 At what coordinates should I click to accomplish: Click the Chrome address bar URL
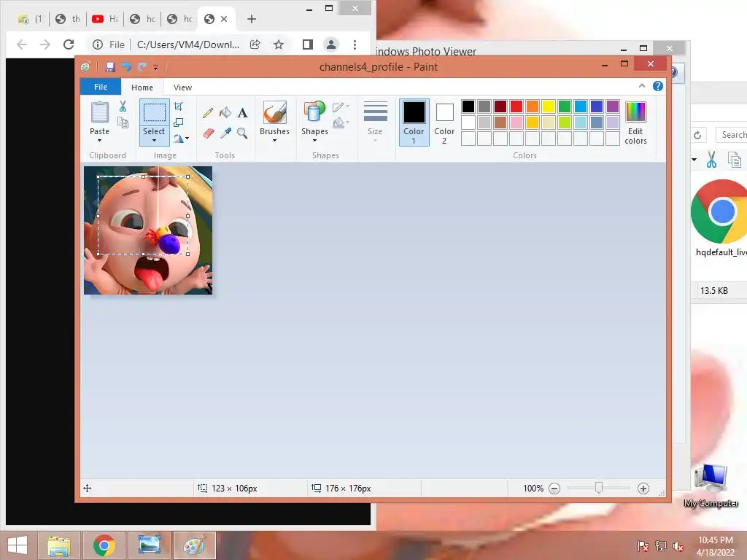[188, 44]
